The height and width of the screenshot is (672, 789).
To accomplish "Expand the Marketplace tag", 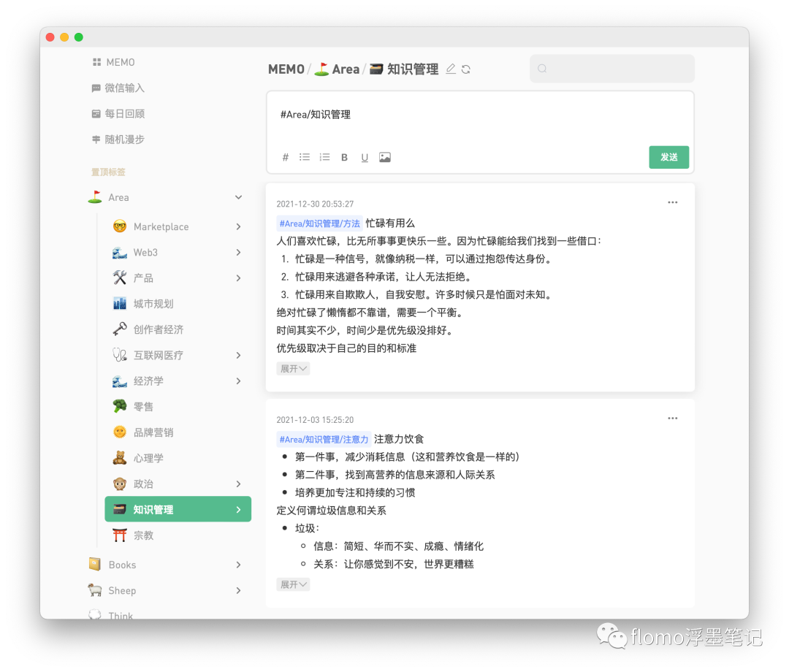I will click(238, 227).
